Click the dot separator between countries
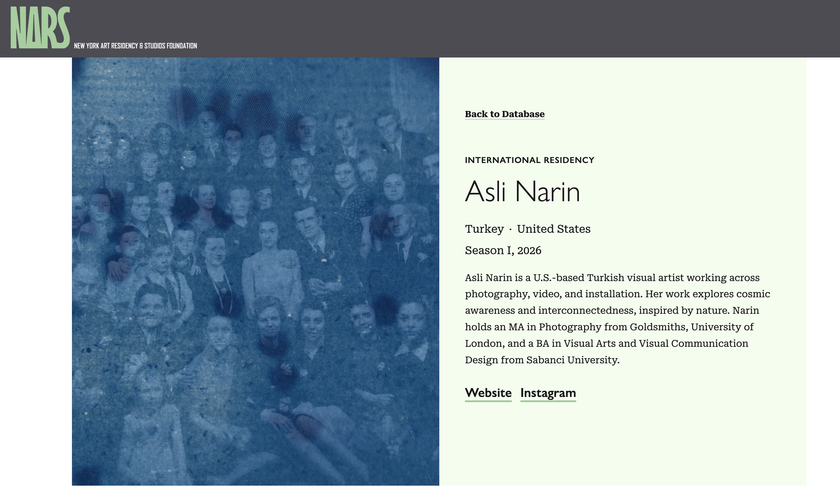 pyautogui.click(x=510, y=230)
